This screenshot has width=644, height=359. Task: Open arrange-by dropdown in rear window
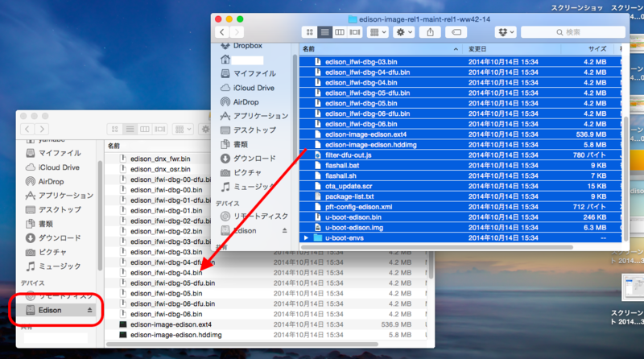(183, 129)
